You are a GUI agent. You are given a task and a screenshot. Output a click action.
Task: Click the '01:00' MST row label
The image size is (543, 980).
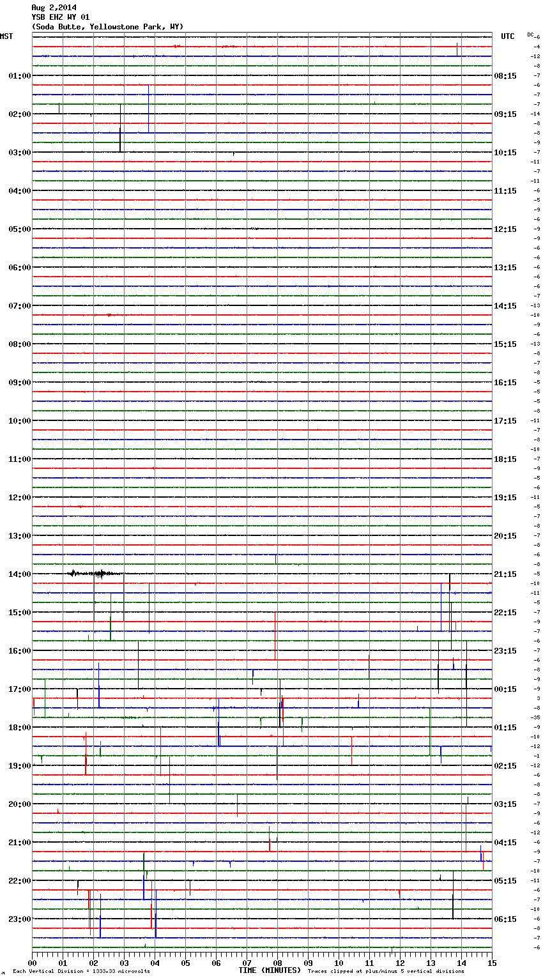tap(20, 76)
